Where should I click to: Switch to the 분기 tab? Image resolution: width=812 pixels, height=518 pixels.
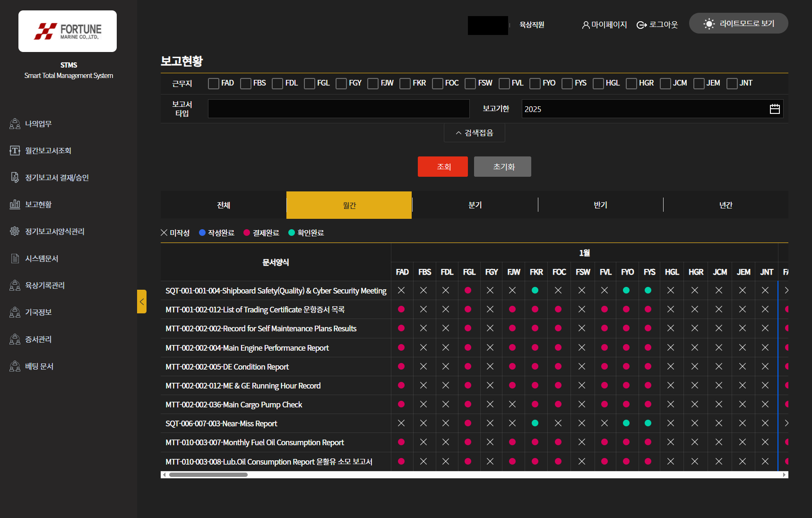(x=475, y=205)
